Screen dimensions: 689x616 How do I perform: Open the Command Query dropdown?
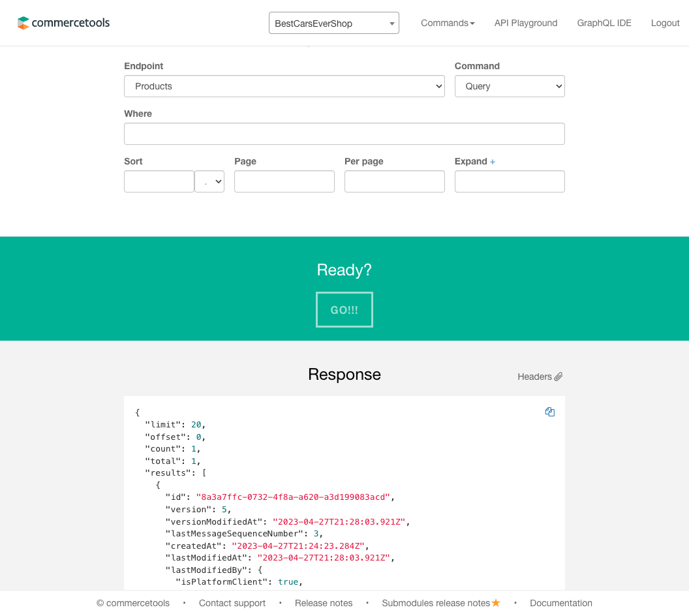click(x=509, y=86)
